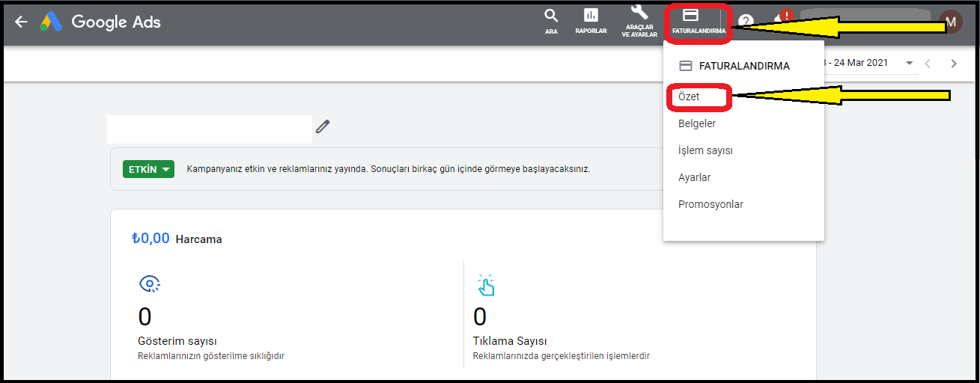Click the 24 Mar 2021 date text
The image size is (980, 383).
pos(861,63)
